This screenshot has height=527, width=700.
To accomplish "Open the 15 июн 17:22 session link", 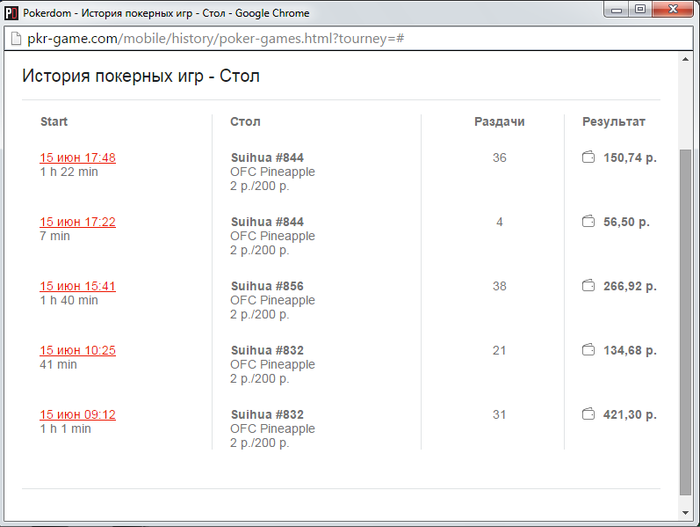I will (x=78, y=222).
